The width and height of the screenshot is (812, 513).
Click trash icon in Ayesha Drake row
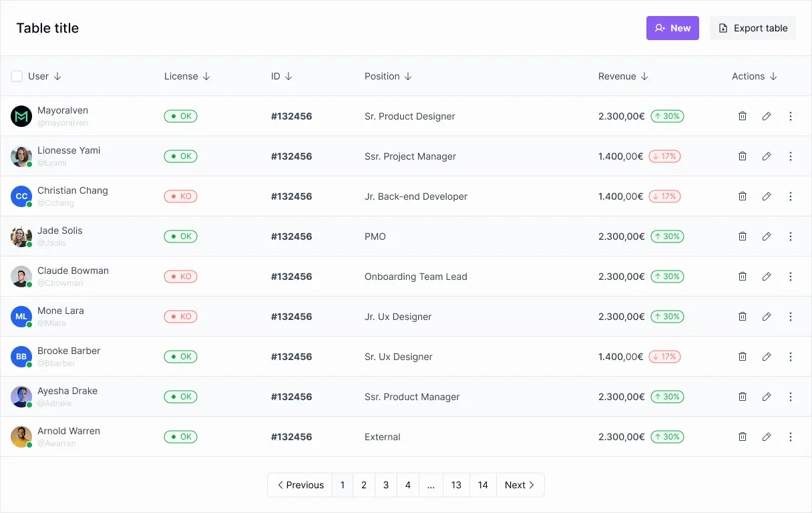743,397
